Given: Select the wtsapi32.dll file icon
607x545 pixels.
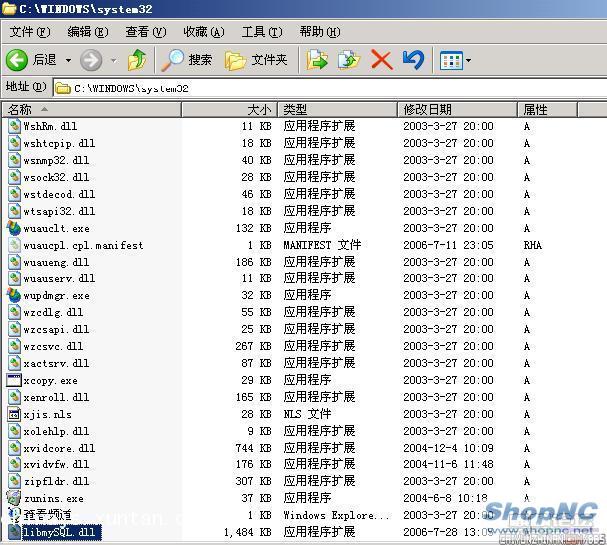Looking at the screenshot, I should click(x=14, y=211).
